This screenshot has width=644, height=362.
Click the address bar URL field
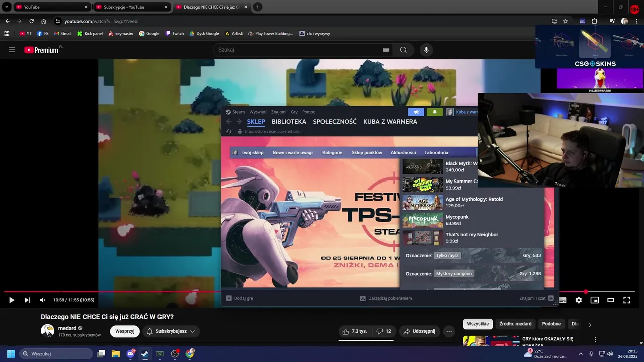[302, 21]
